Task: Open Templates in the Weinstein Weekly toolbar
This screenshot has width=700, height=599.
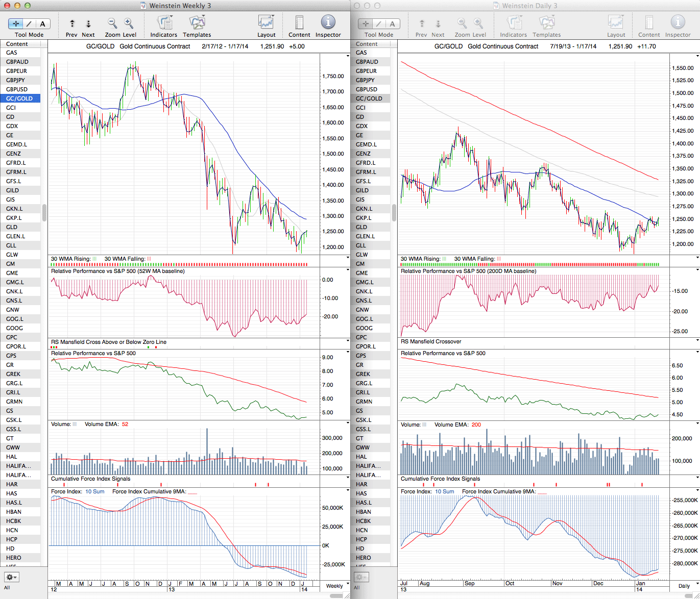Action: 197,23
